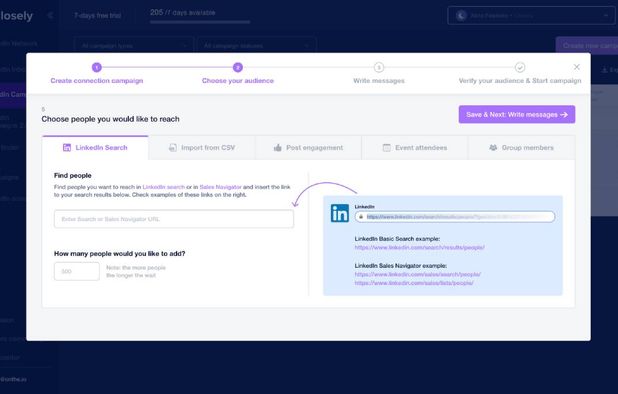This screenshot has width=618, height=394.
Task: Click the LinkedIn Search tab icon
Action: tap(67, 148)
